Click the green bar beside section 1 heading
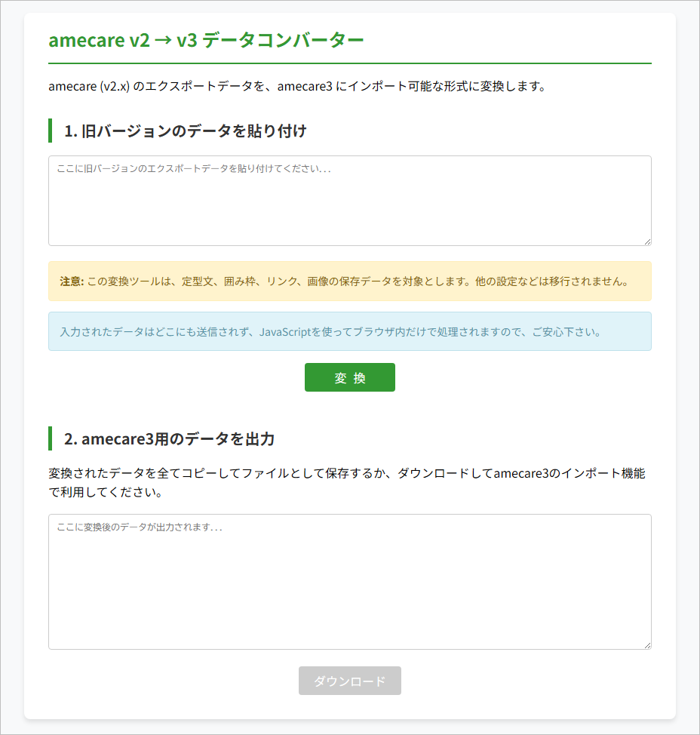Viewport: 700px width, 735px height. click(50, 131)
